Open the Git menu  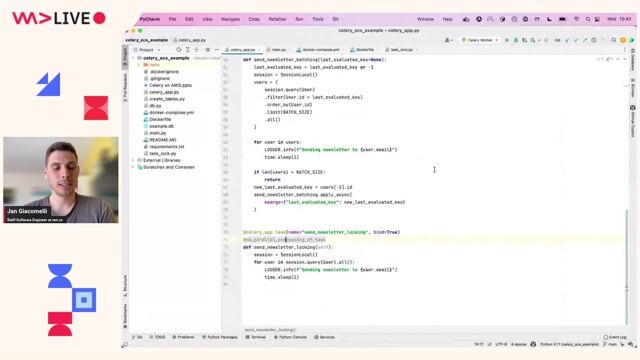335,19
